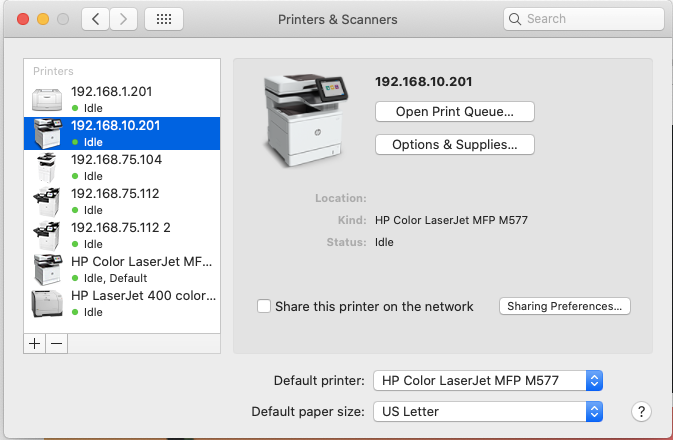Go back with the left arrow

pos(95,19)
